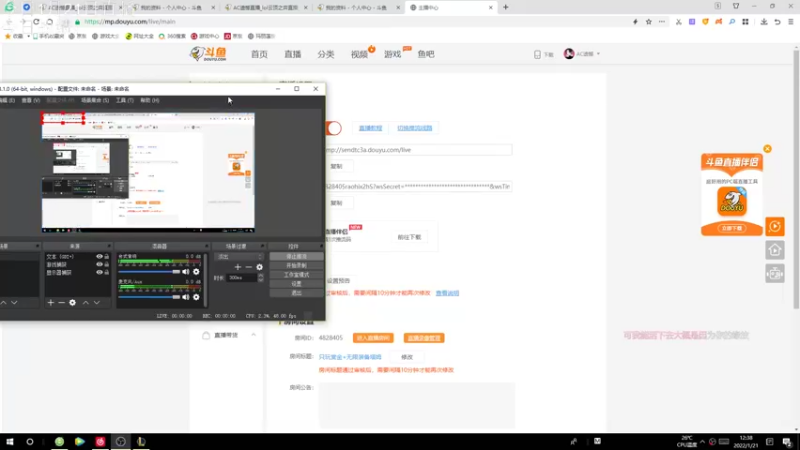Lock the second source row
800x450 pixels.
click(x=107, y=264)
